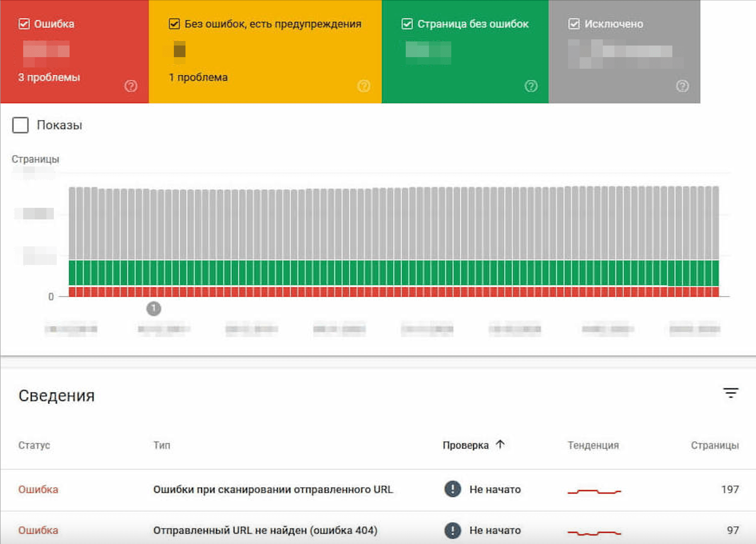Click the page count 197
This screenshot has height=544, width=756.
[x=730, y=489]
